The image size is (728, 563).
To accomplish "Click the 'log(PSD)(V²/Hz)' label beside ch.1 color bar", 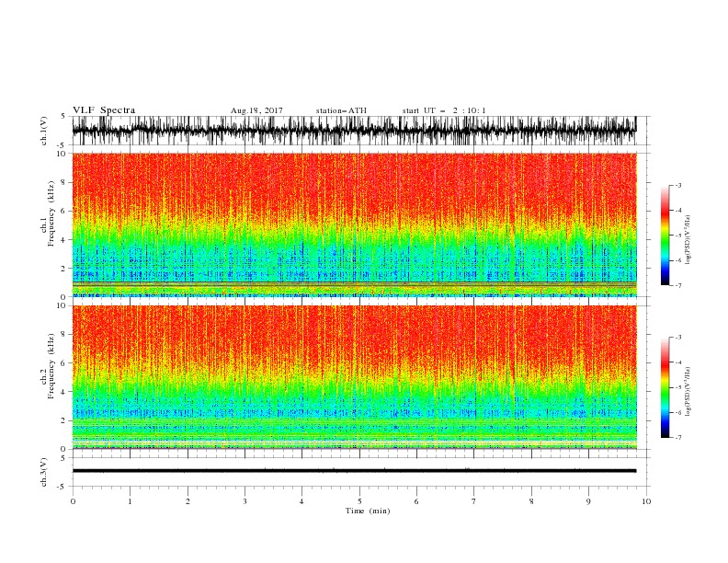I will pyautogui.click(x=688, y=240).
